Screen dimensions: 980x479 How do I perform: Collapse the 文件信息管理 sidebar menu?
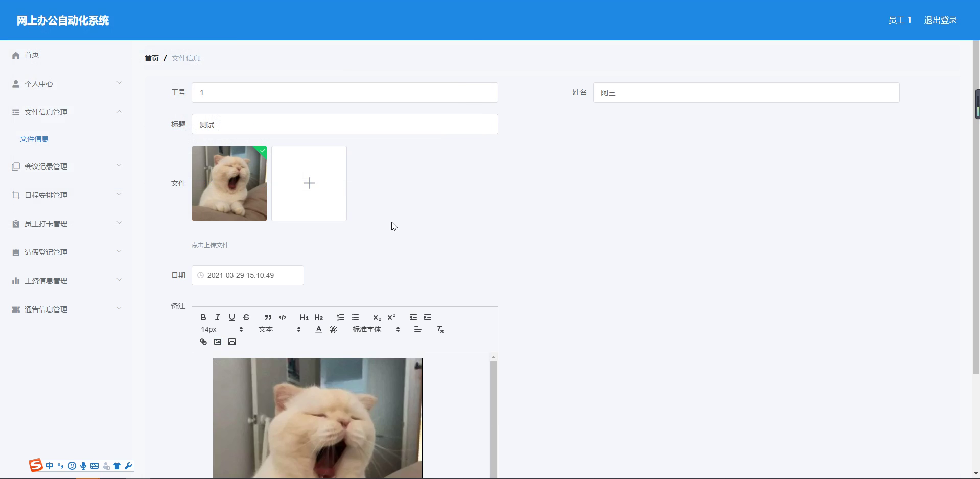tap(66, 112)
